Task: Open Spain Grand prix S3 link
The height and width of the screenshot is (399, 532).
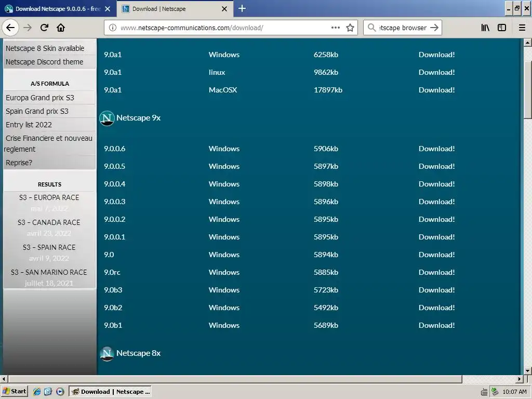Action: 37,111
